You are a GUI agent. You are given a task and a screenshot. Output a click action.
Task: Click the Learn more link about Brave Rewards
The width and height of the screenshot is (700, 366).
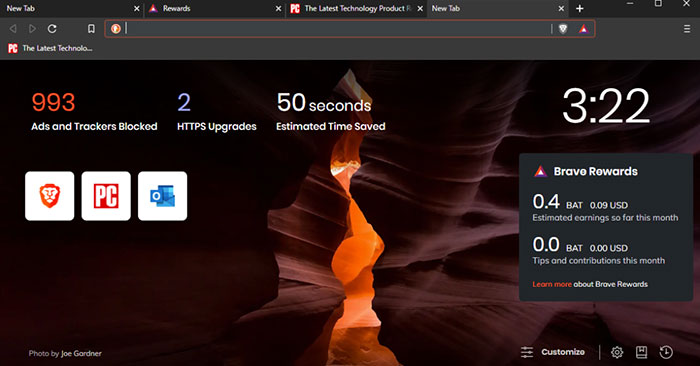point(552,284)
